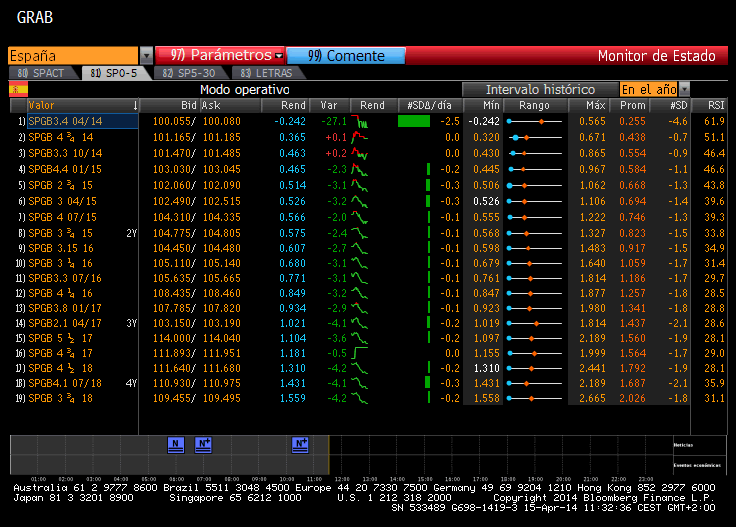Expand the España country dropdown arrow

coord(146,56)
